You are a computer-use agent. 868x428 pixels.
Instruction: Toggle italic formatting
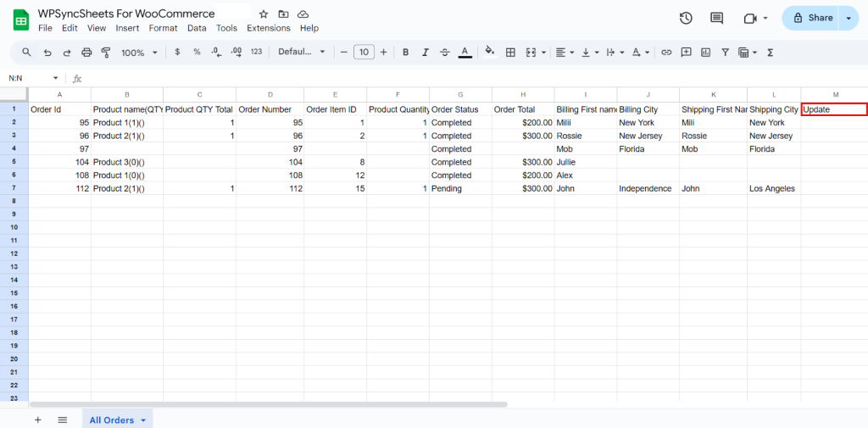(x=426, y=52)
